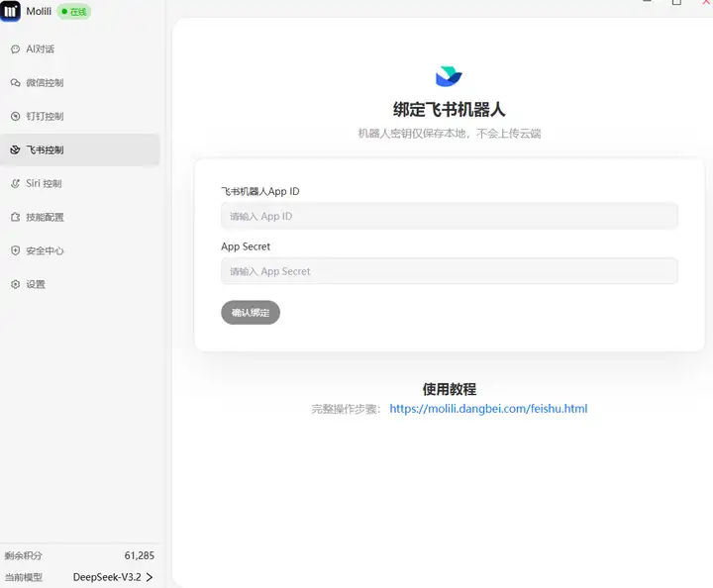Click the 确认绑定 button
Viewport: 713px width, 588px height.
tap(251, 313)
